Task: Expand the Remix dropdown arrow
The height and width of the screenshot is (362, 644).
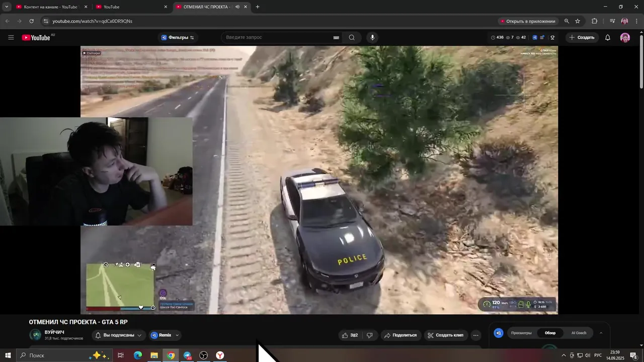Action: pos(177,335)
